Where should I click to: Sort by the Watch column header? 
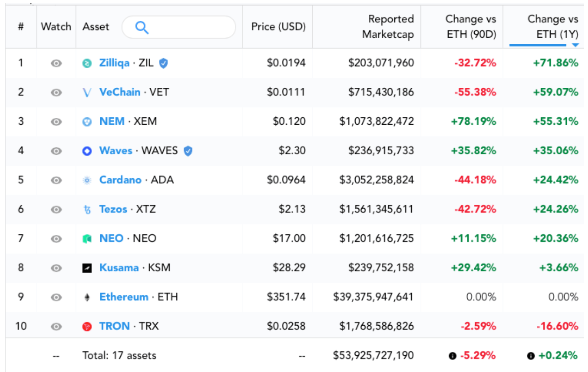click(56, 27)
